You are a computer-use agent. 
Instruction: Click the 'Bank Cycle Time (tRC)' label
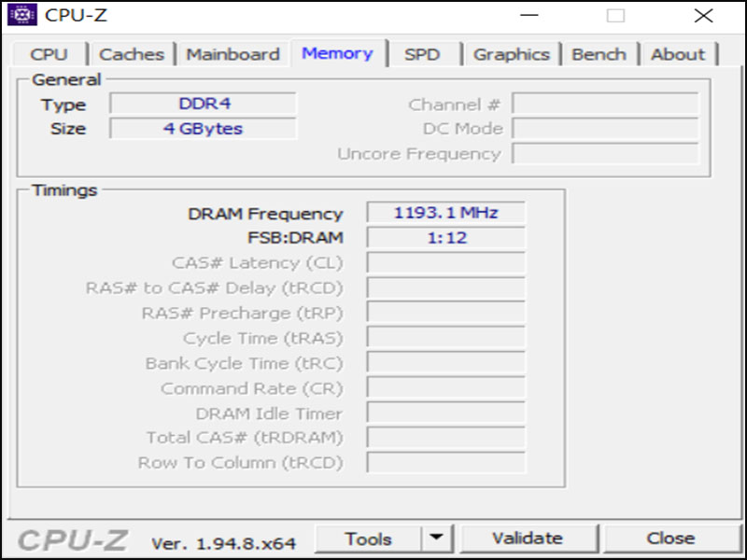[x=245, y=363]
